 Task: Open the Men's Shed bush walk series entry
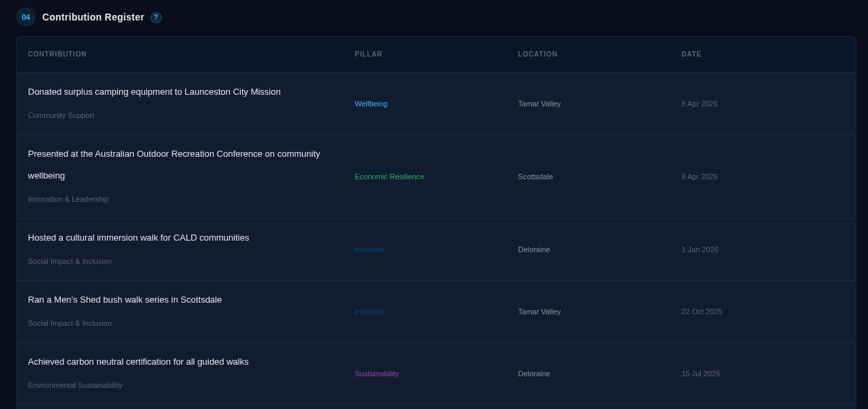pos(125,300)
